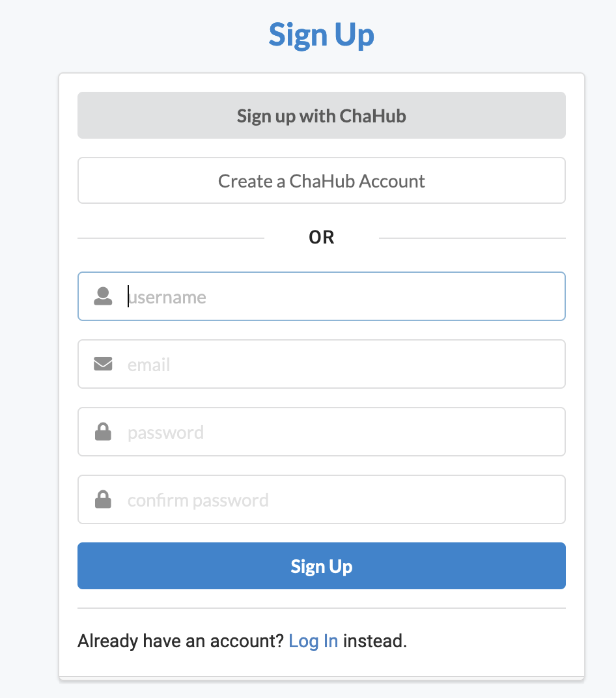Open the Create a ChaHub Account option
This screenshot has width=616, height=698.
pos(321,180)
